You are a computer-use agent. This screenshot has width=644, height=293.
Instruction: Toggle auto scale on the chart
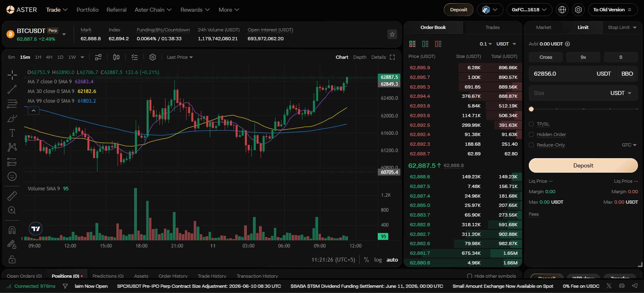click(x=392, y=260)
